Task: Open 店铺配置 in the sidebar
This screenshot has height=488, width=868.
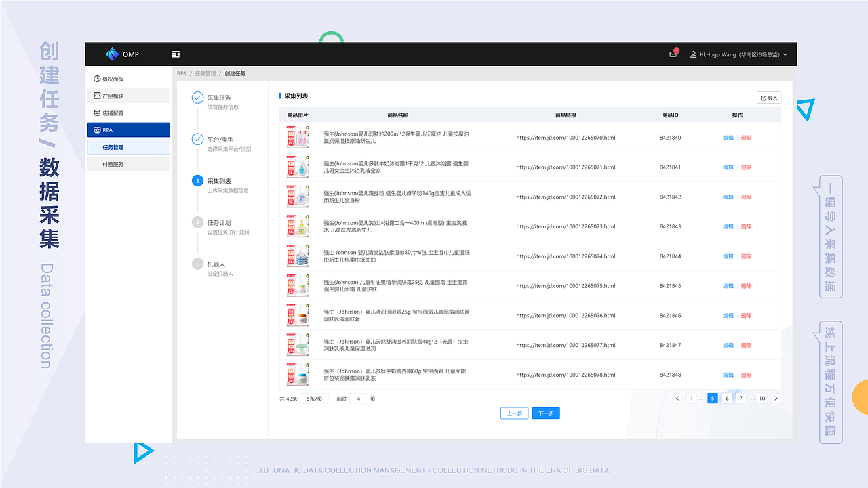Action: [x=129, y=113]
